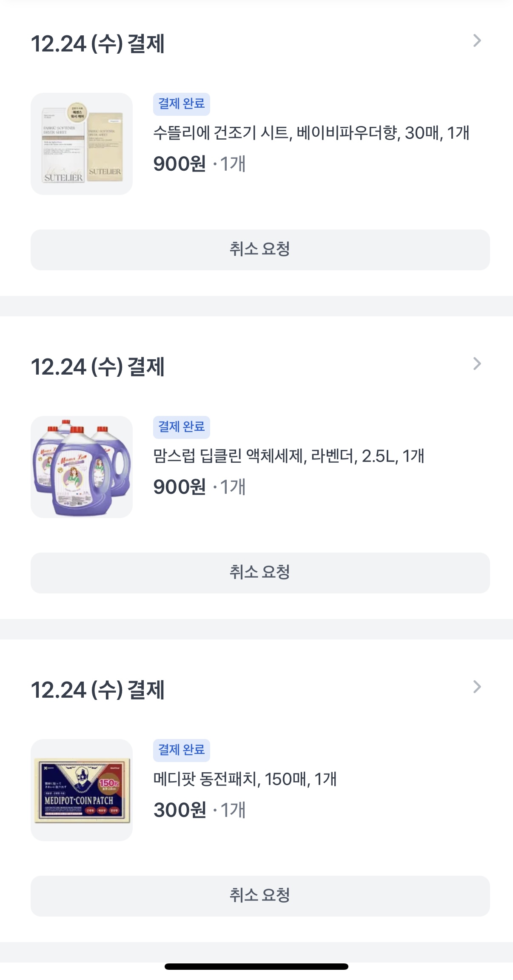
Task: Tap the 12.24 결제 heading above 수뜰리에 item
Action: 98,44
